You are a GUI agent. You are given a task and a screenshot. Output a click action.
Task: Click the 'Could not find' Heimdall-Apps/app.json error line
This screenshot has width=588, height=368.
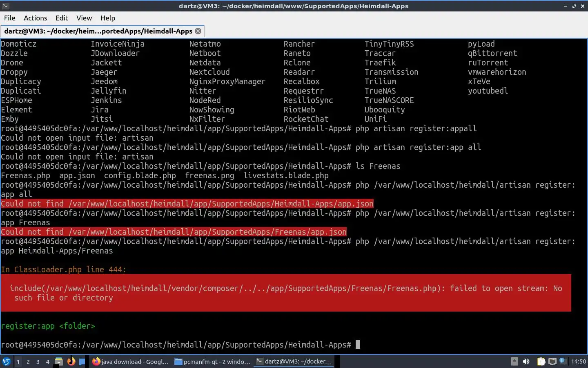point(187,204)
